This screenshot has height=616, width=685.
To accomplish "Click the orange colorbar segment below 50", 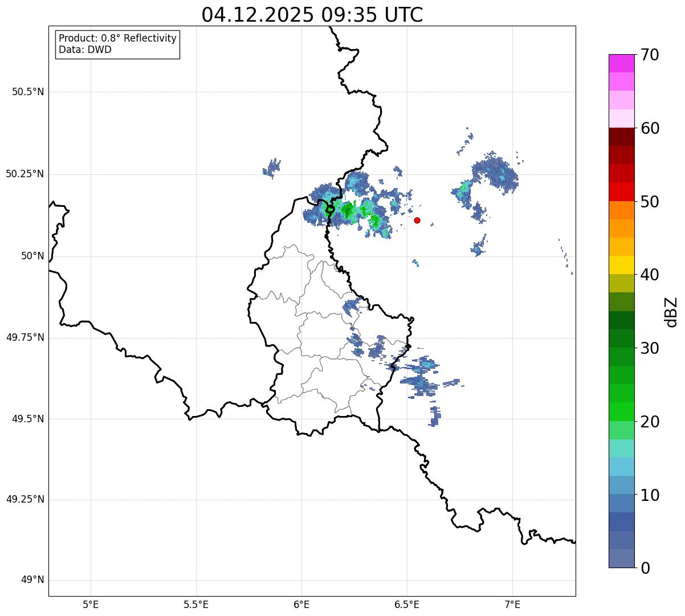I will (x=621, y=210).
